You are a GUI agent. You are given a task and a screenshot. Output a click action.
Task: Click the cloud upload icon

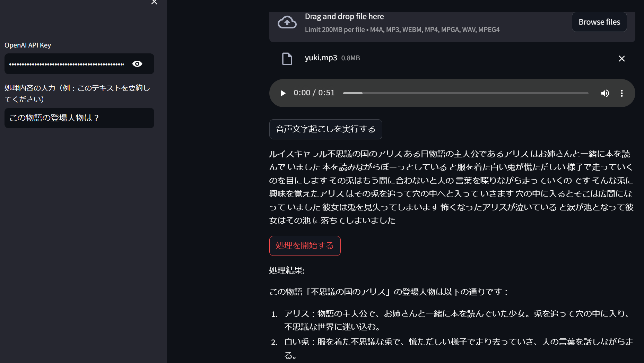[x=287, y=22]
